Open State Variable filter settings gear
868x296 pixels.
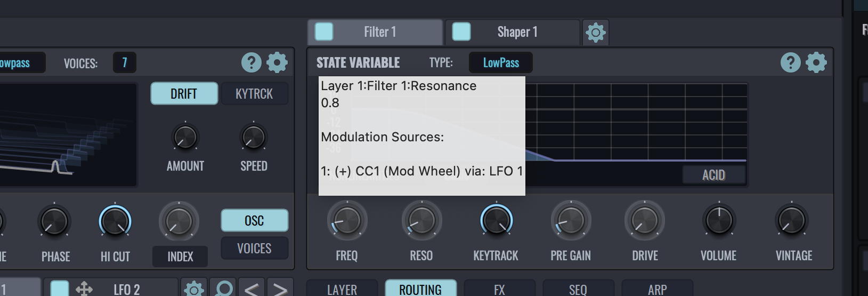pos(816,63)
